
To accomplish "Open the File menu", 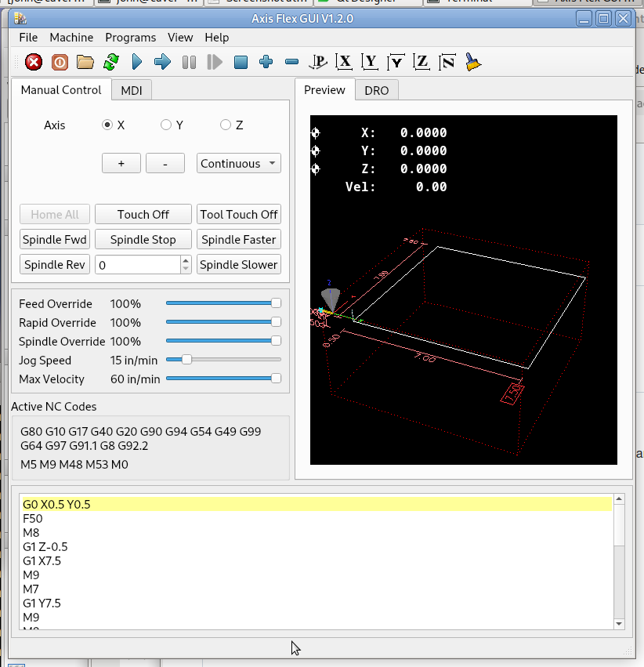I will (28, 38).
